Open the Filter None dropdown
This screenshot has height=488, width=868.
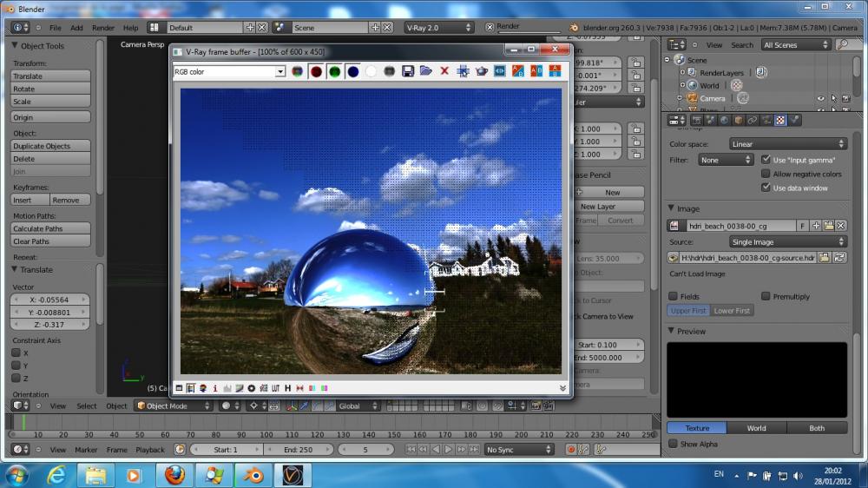(x=725, y=160)
